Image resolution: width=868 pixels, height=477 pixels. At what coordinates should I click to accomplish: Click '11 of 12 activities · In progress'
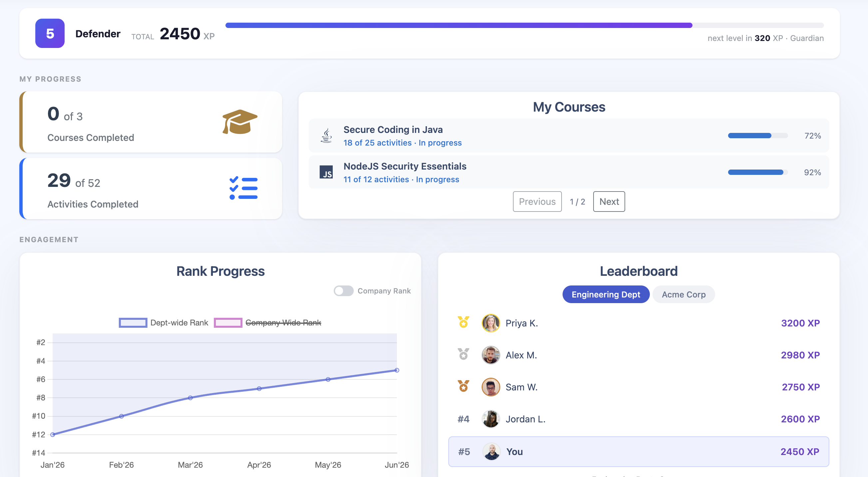point(401,180)
